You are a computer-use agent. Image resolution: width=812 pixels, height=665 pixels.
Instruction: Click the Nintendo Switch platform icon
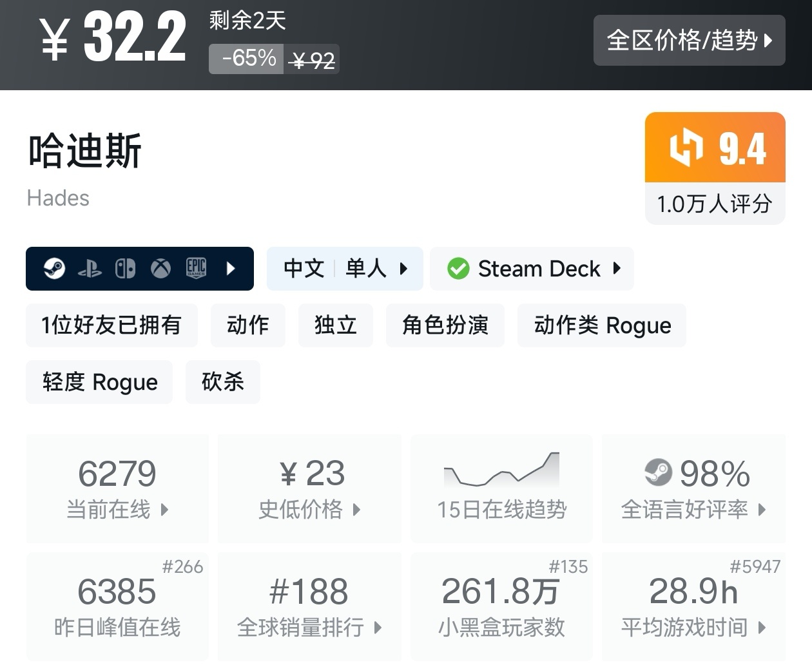point(125,268)
